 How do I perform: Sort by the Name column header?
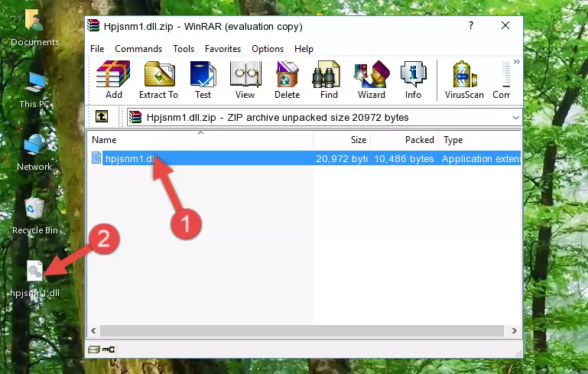200,140
